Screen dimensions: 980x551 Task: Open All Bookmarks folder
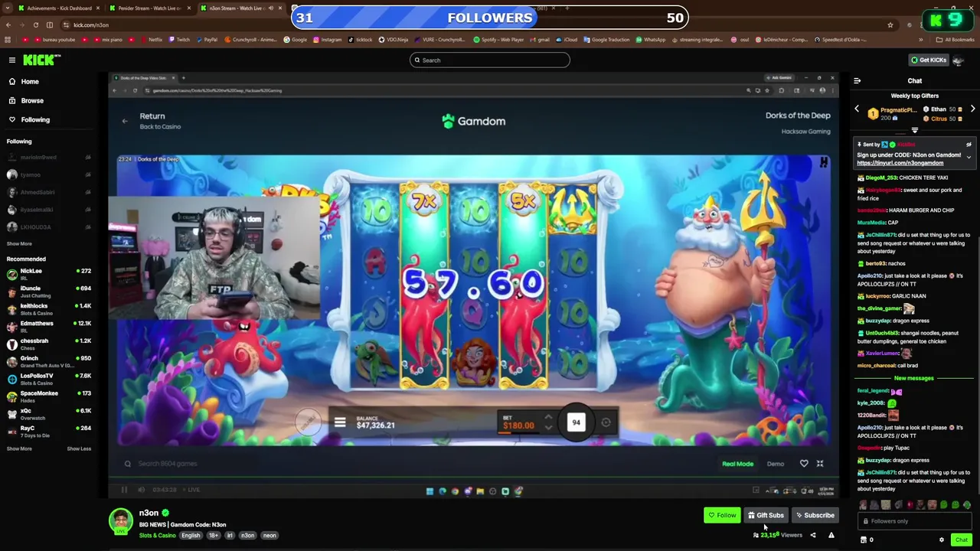coord(955,40)
